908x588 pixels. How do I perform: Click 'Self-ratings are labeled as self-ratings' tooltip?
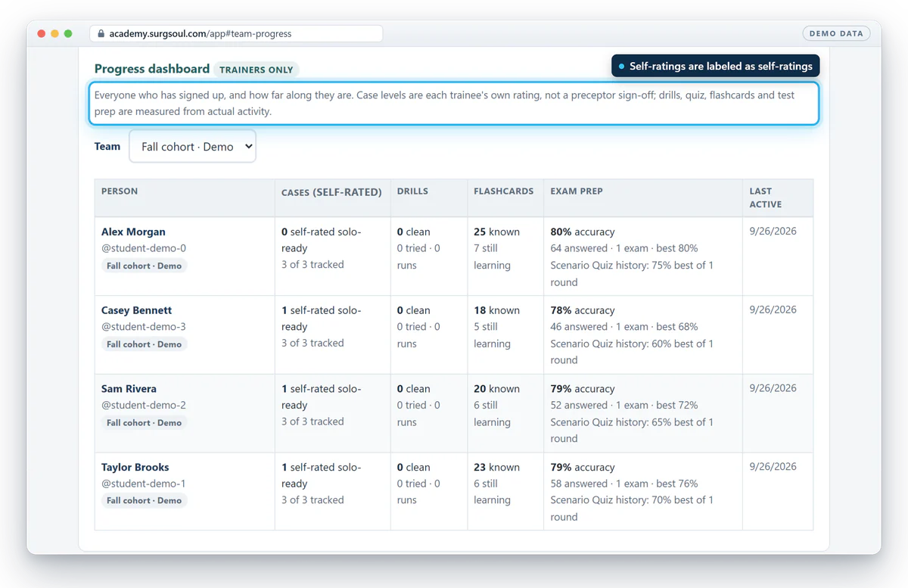(x=715, y=66)
